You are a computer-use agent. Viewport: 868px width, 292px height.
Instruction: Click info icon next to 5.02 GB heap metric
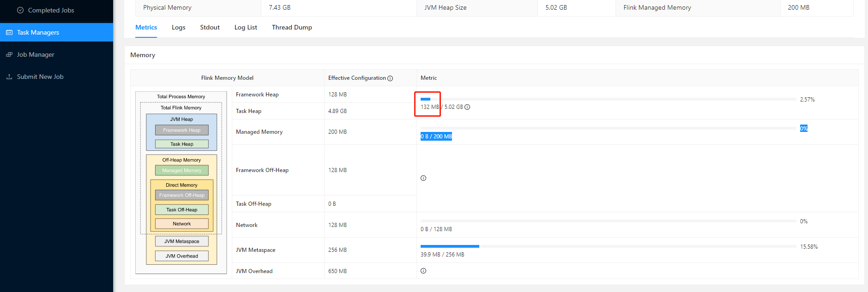pyautogui.click(x=467, y=107)
